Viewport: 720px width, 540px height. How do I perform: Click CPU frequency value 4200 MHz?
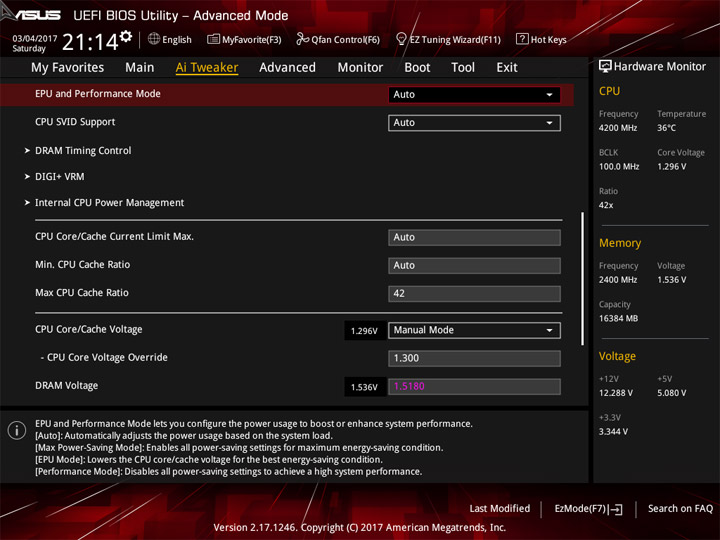click(x=618, y=128)
